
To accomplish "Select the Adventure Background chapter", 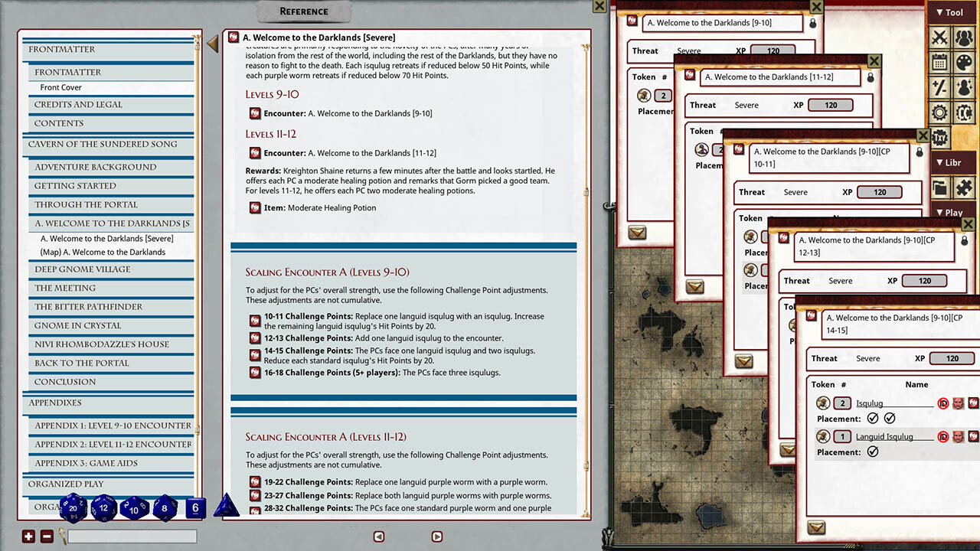I will point(95,167).
